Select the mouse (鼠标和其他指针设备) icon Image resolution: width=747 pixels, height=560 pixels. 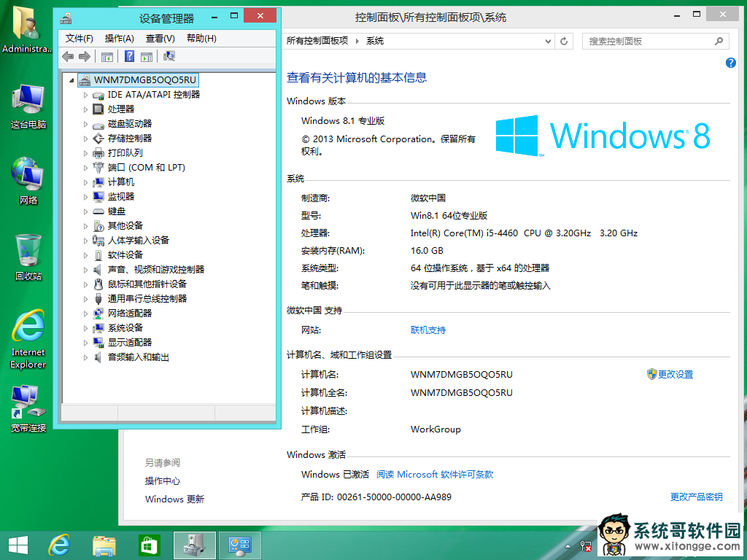(98, 284)
